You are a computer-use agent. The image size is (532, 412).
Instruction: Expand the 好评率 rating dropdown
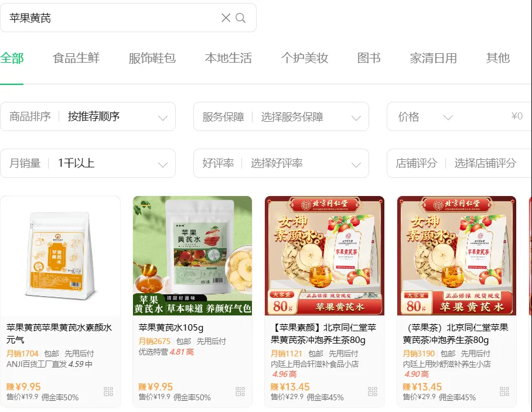(281, 163)
